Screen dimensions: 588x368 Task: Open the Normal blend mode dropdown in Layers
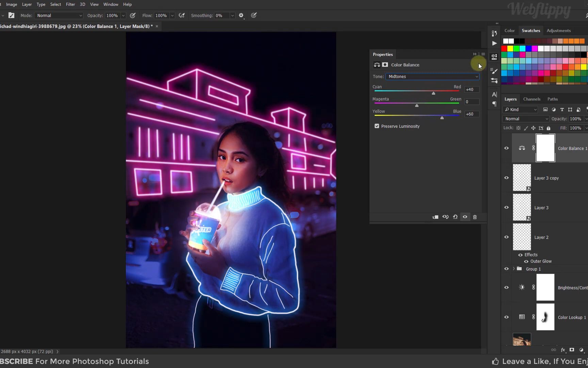[525, 119]
